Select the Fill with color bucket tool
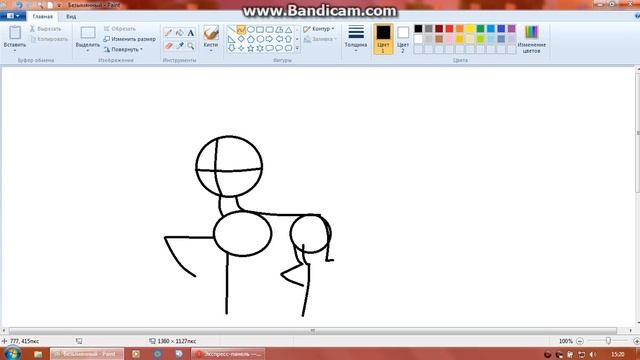 click(x=180, y=33)
